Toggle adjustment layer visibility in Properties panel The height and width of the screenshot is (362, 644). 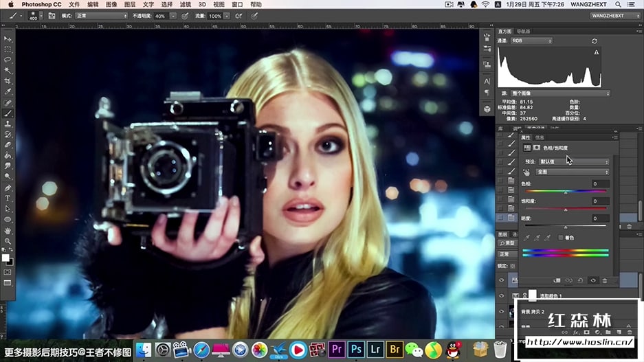pyautogui.click(x=593, y=281)
